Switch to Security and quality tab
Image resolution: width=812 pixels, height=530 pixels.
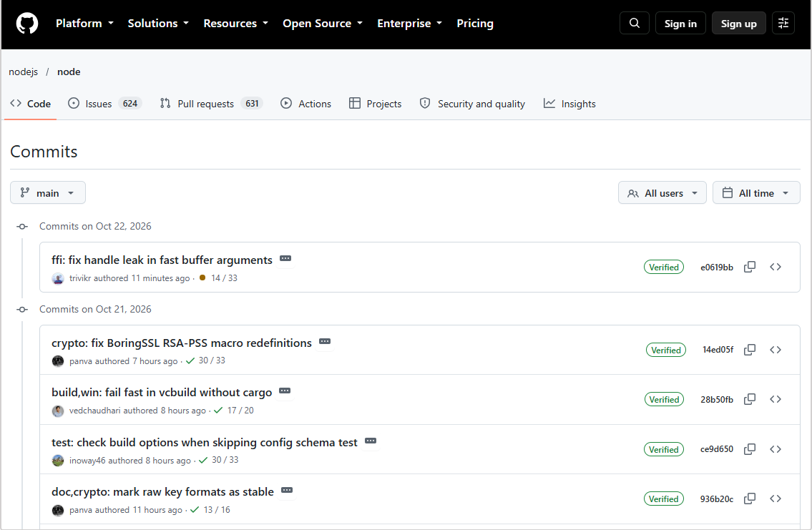point(472,104)
